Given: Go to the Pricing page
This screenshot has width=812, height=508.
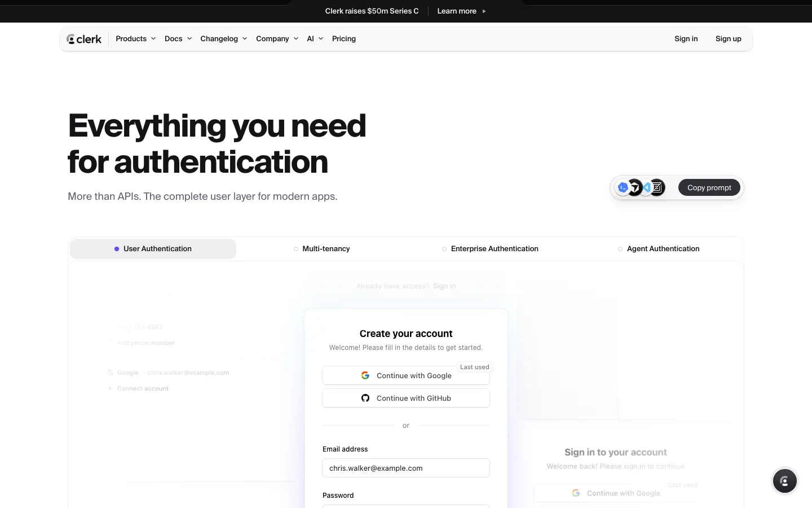Looking at the screenshot, I should click(344, 39).
